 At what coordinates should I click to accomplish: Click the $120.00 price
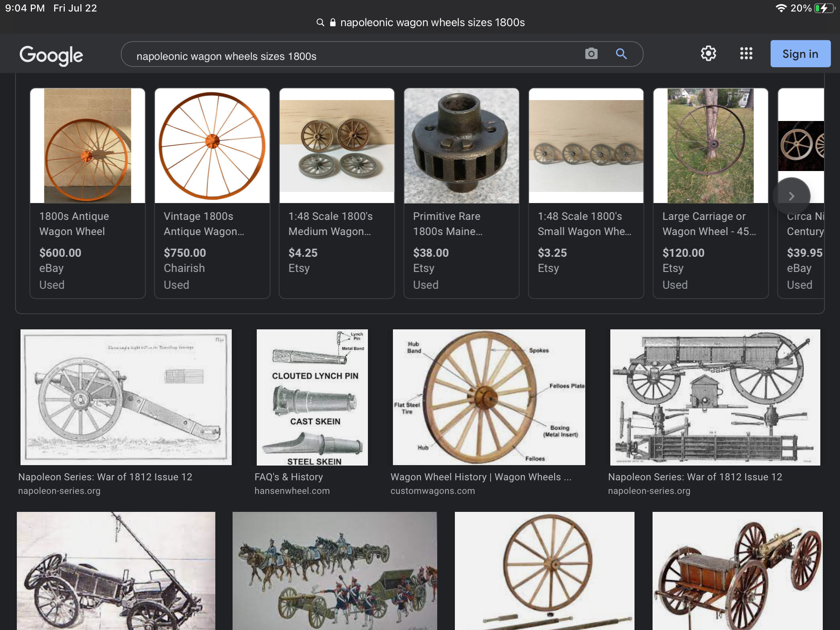[684, 253]
